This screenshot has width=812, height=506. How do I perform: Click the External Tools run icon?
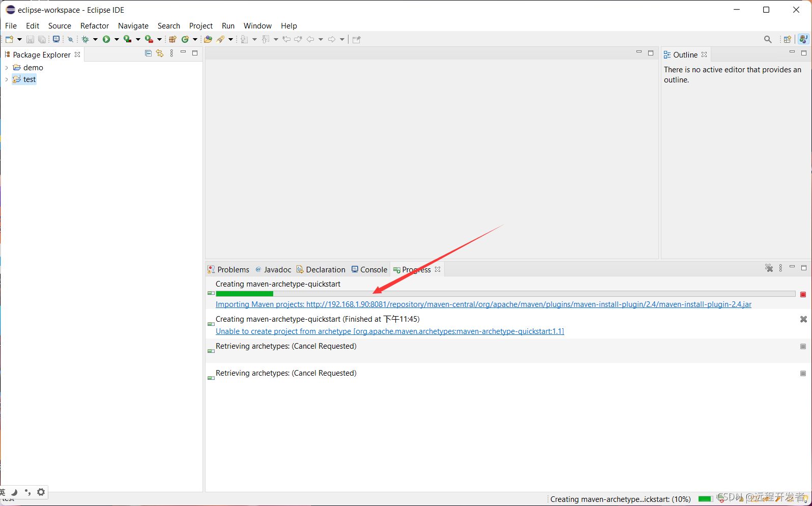149,39
